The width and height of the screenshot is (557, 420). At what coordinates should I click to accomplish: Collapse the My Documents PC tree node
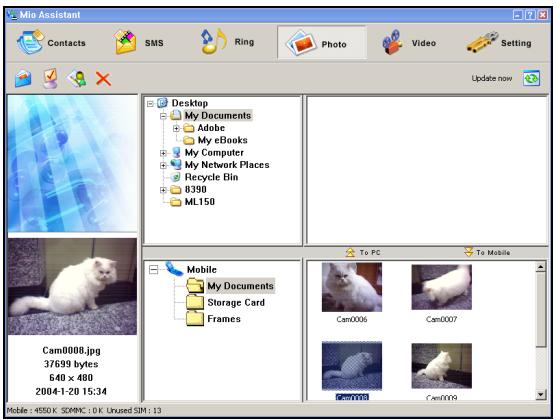(163, 116)
